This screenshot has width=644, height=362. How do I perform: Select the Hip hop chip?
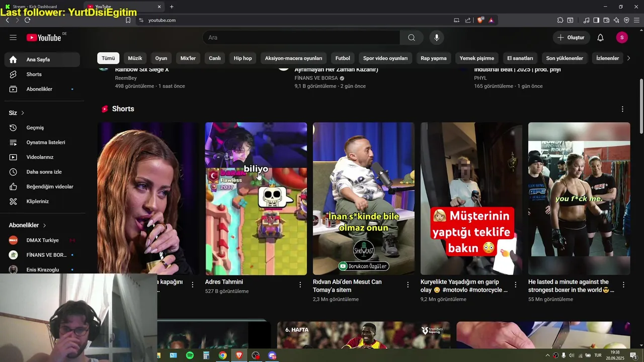pos(243,58)
